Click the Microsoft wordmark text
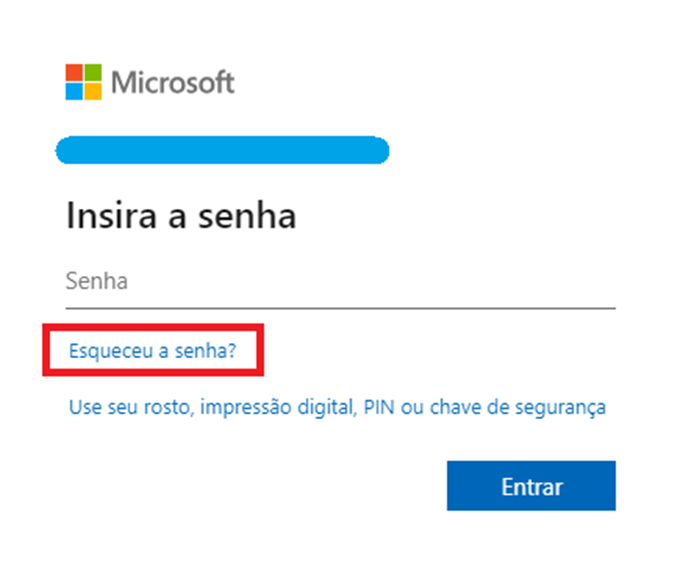The width and height of the screenshot is (694, 567). pyautogui.click(x=172, y=82)
